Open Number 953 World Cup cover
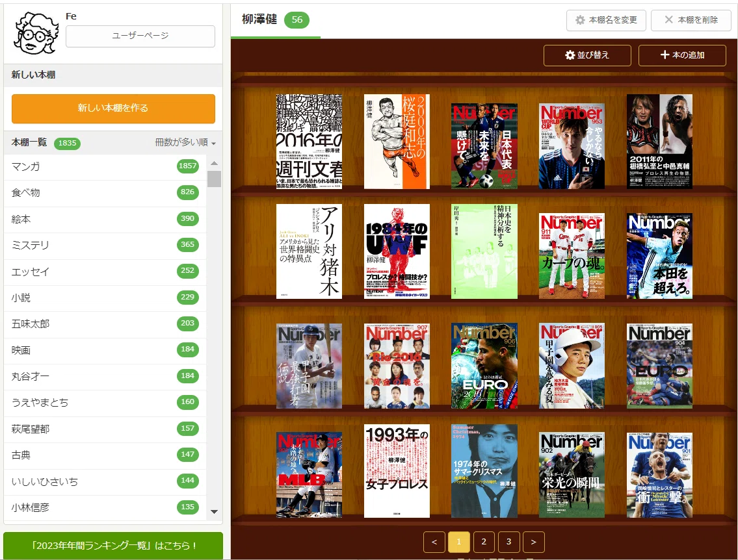This screenshot has height=560, width=738. (x=572, y=146)
